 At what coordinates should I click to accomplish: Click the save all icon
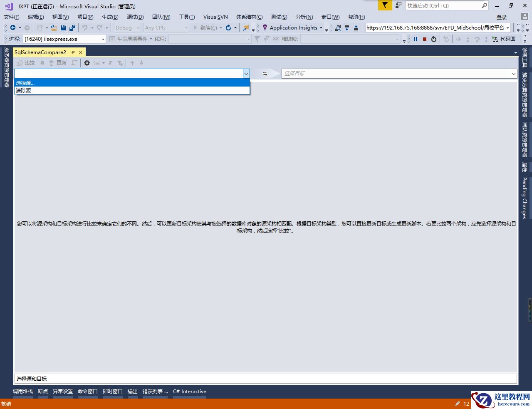pos(72,28)
